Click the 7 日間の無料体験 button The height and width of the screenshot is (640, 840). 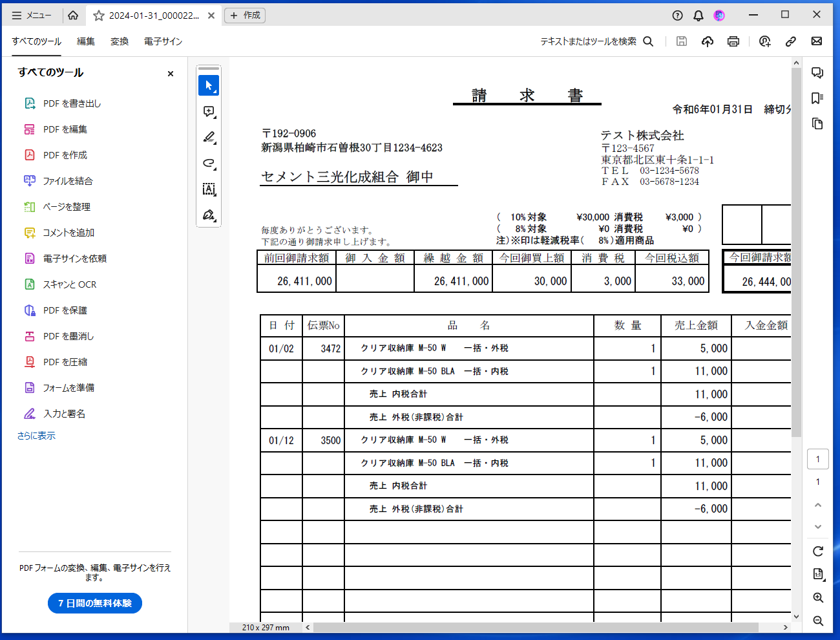[x=95, y=603]
